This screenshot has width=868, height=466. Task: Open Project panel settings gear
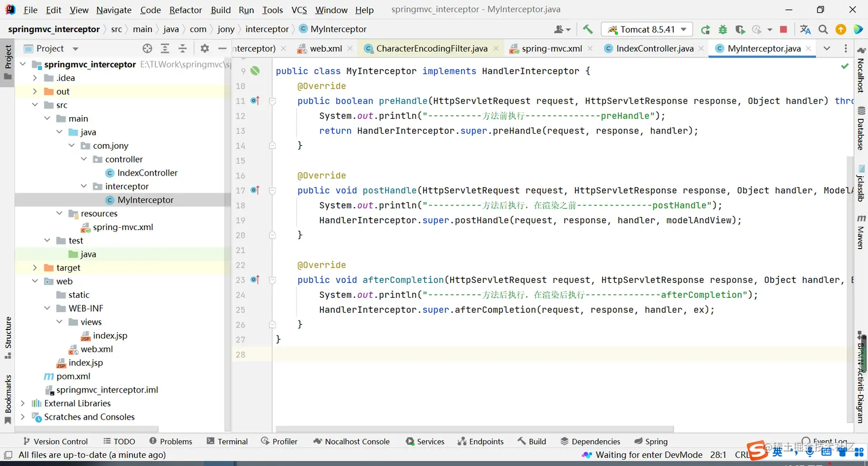(204, 49)
